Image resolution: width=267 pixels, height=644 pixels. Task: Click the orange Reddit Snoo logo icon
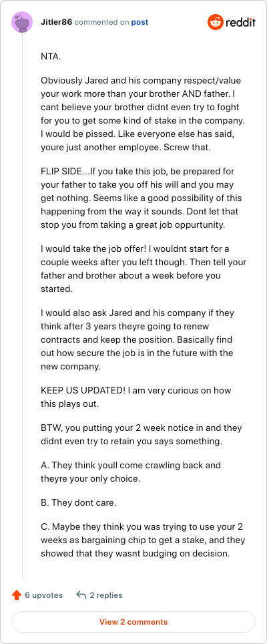215,22
